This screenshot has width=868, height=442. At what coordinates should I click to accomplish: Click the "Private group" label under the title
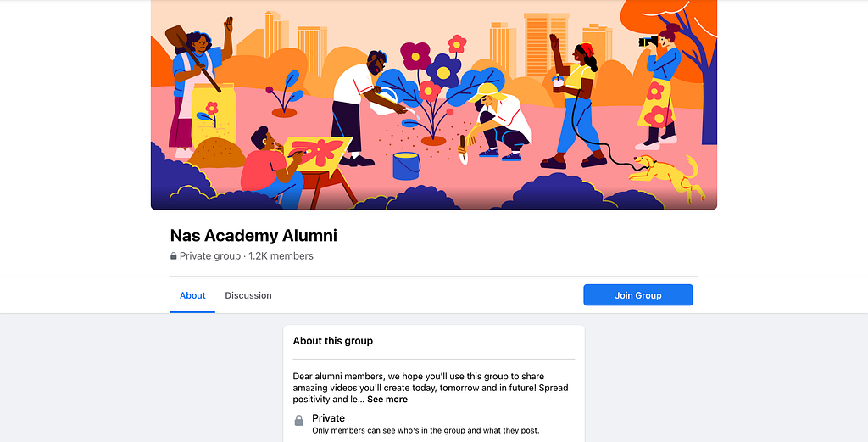click(209, 256)
